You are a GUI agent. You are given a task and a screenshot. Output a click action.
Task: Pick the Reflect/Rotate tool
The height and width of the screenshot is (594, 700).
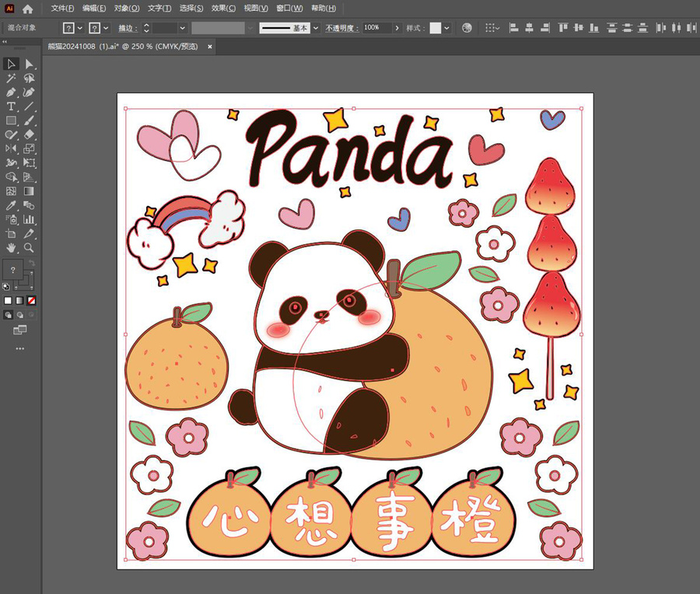[11, 148]
